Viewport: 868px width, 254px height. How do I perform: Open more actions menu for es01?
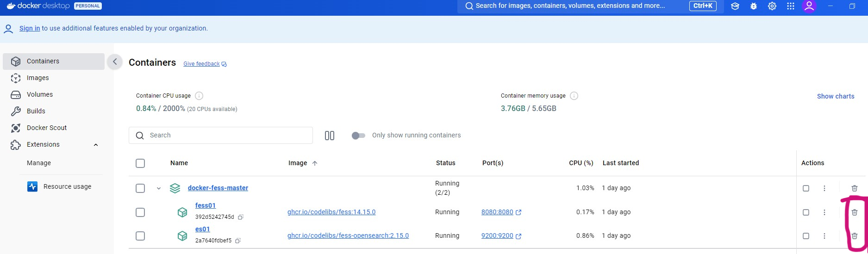(x=824, y=236)
